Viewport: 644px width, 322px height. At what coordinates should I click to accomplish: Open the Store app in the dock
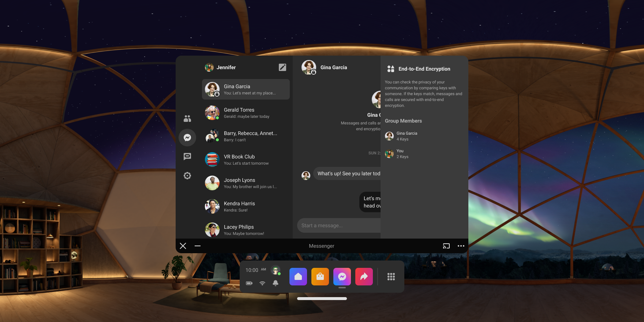tap(320, 277)
